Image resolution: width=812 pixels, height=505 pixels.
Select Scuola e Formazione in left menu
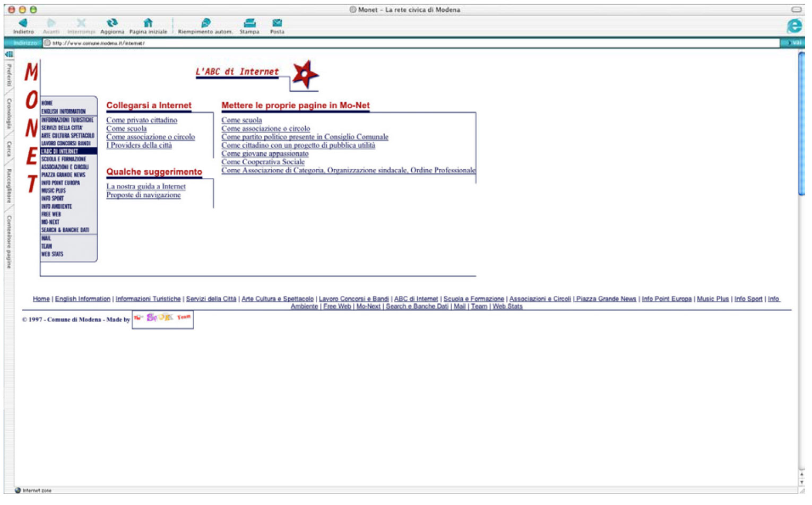pos(64,159)
